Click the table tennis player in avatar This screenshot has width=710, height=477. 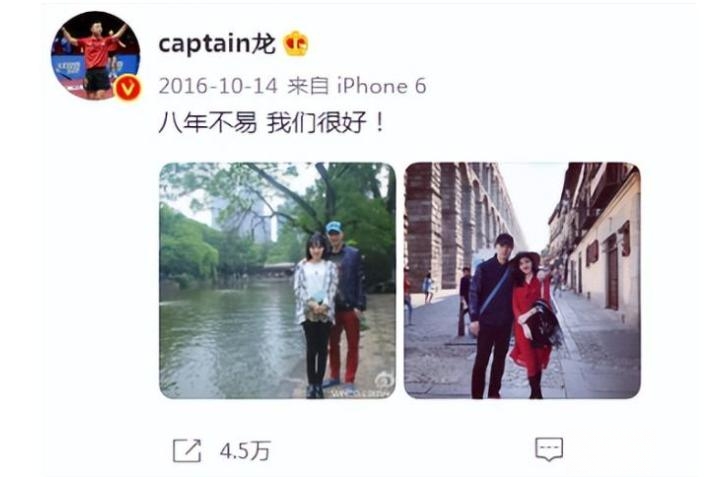(96, 59)
